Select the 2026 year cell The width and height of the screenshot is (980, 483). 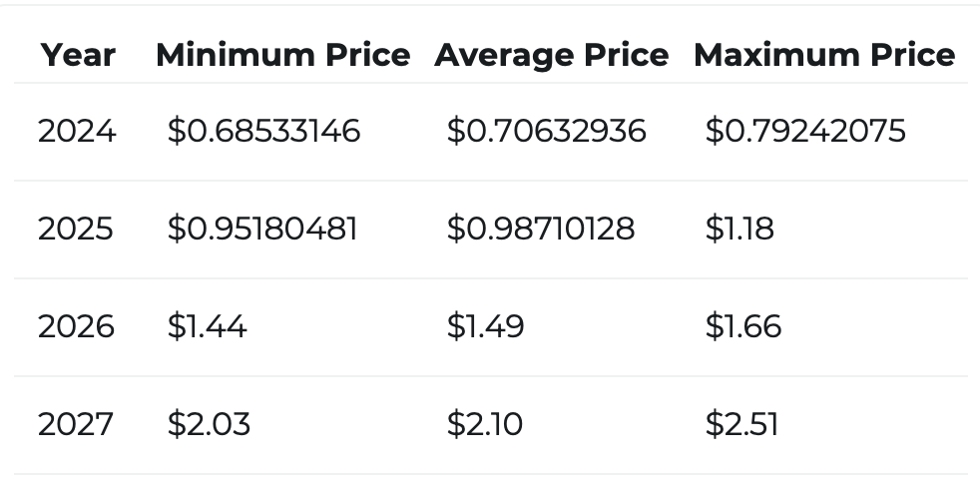[76, 326]
